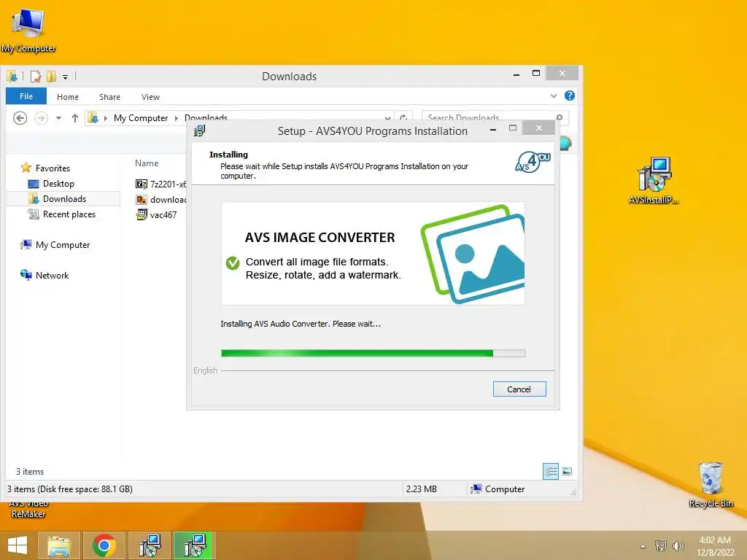Click 2.23 MB size in status bar
Image resolution: width=747 pixels, height=560 pixels.
click(422, 489)
